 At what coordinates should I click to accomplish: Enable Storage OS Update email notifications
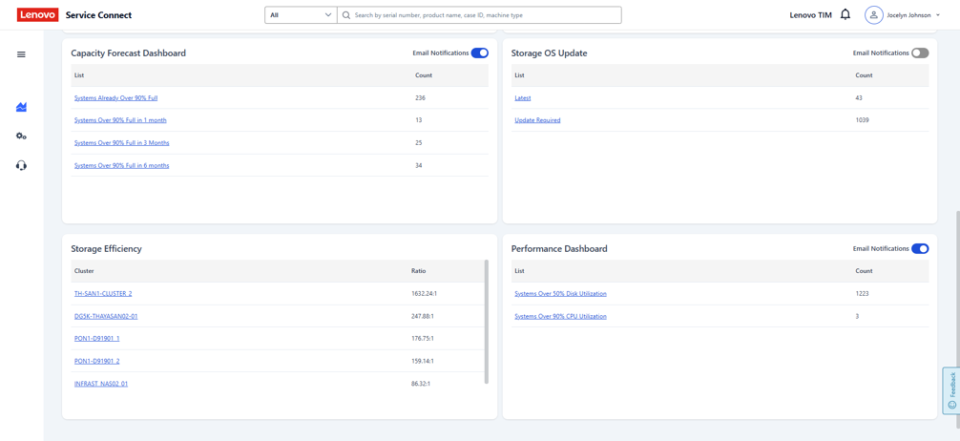(x=919, y=53)
